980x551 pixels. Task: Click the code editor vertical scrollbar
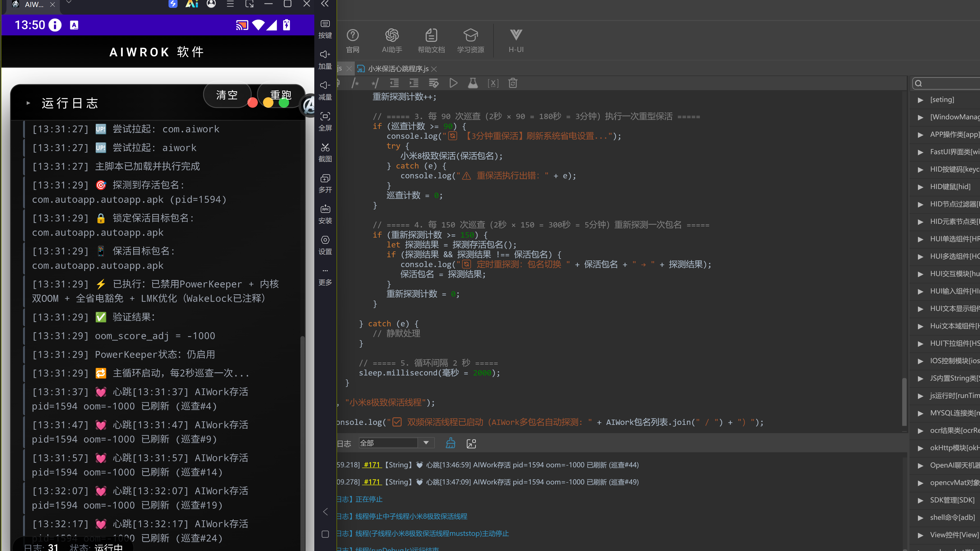coord(904,401)
